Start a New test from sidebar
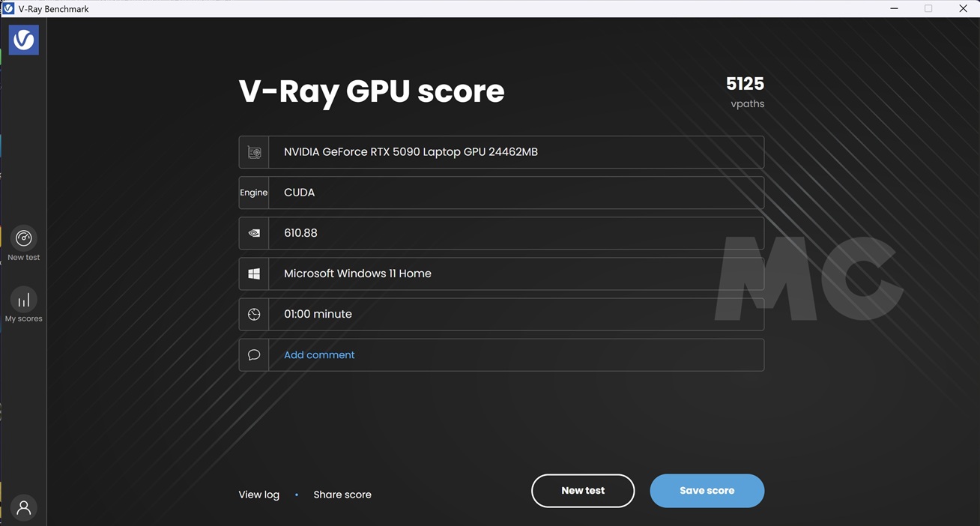The image size is (980, 526). 24,244
